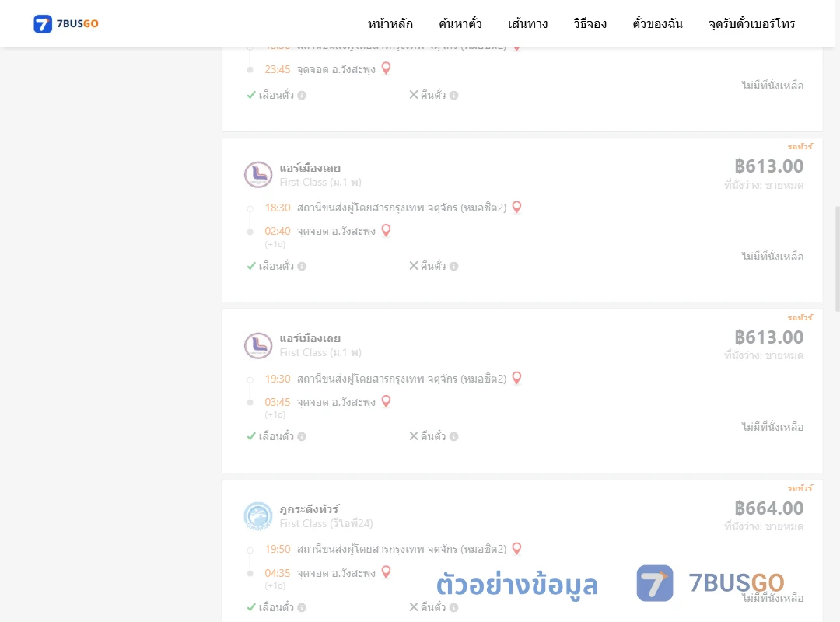The image size is (840, 622).
Task: Click the page vertical scrollbar thumb
Action: 838,259
